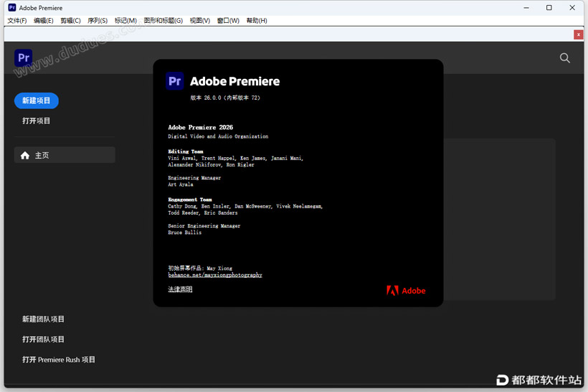Open the 编辑(E) menu
The height and width of the screenshot is (392, 588).
[44, 21]
